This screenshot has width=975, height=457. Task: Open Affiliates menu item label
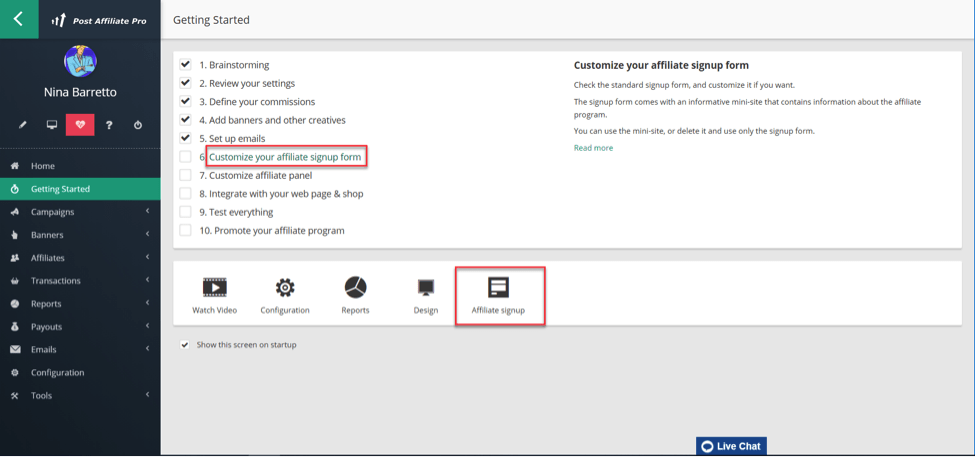tap(48, 258)
